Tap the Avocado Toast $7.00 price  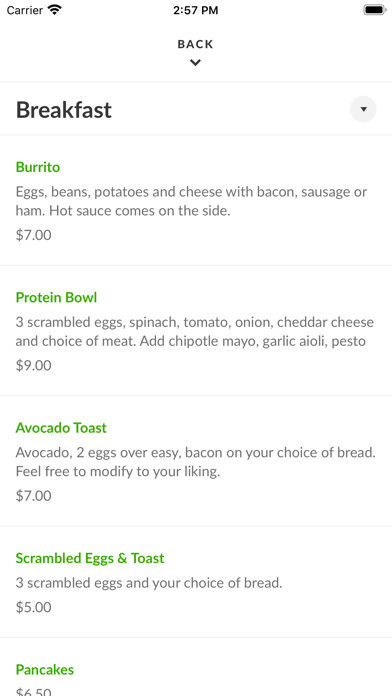tap(34, 495)
